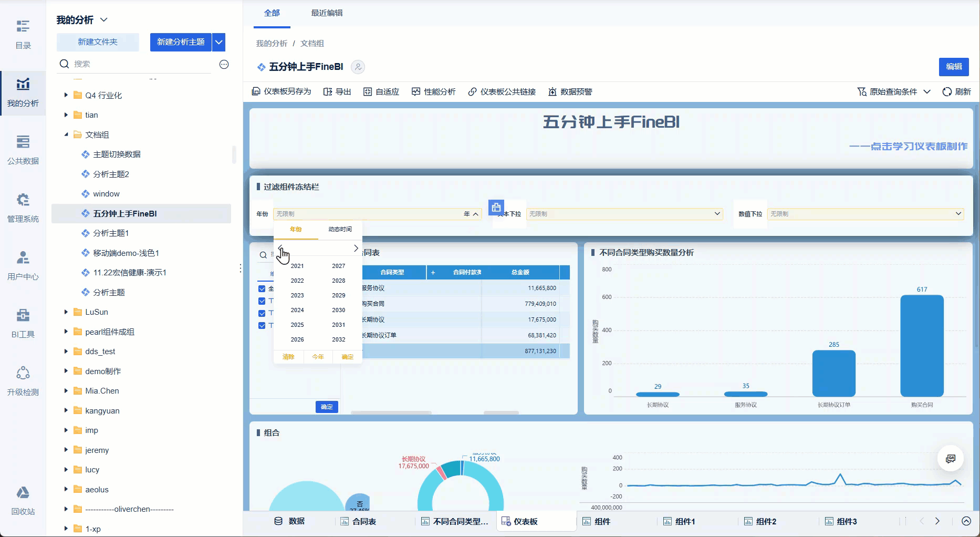The image size is (980, 537).
Task: Open the 主题切换数据 analysis item
Action: point(117,154)
